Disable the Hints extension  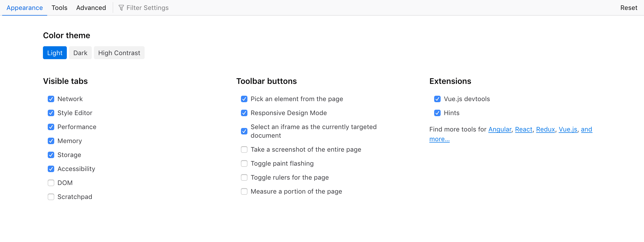437,113
